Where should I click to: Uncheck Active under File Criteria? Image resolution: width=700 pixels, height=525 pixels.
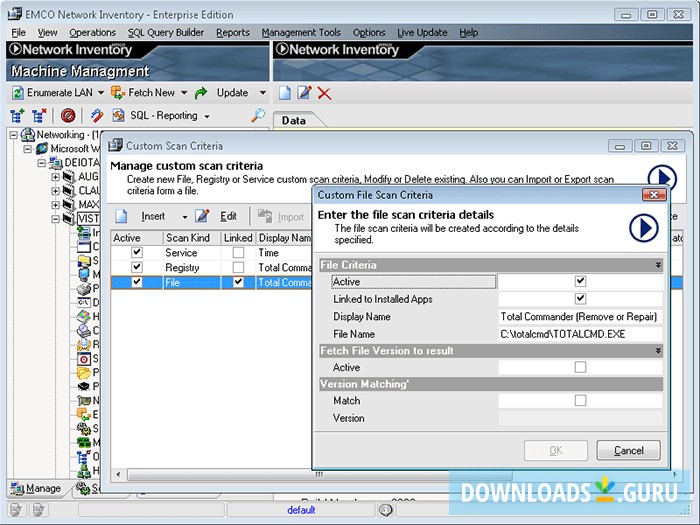[580, 281]
